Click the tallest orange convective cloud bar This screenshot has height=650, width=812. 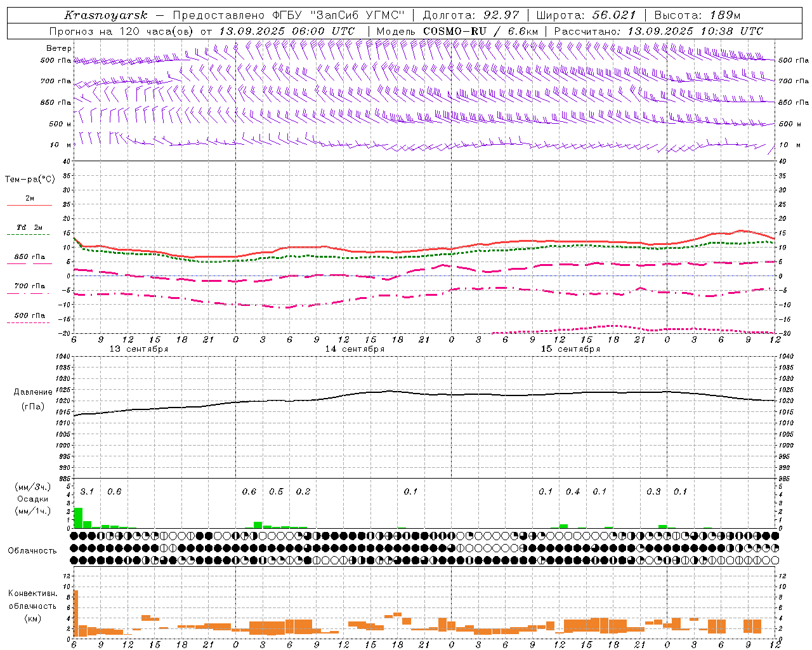[x=75, y=614]
